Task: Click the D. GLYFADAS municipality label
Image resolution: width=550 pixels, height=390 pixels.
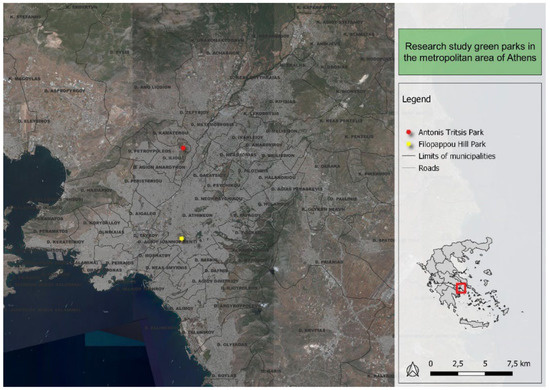Action: pyautogui.click(x=232, y=344)
